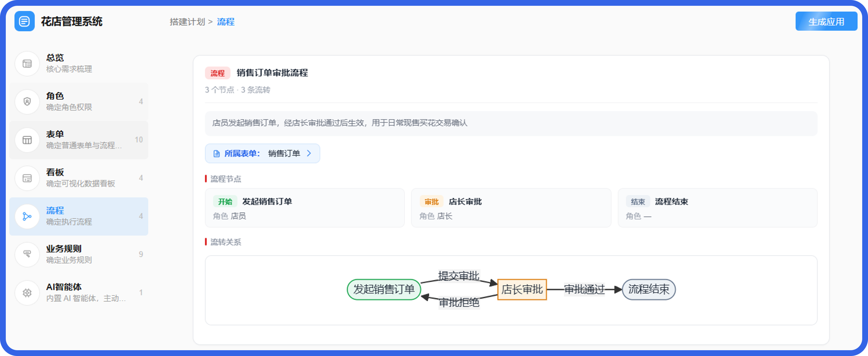This screenshot has width=868, height=356.
Task: Click the Roles (角色) shield icon
Action: tap(27, 101)
